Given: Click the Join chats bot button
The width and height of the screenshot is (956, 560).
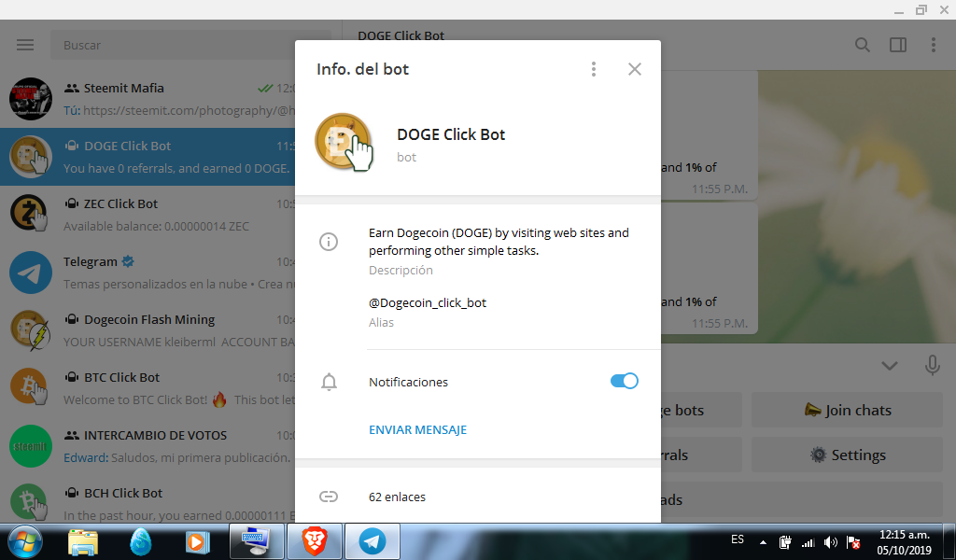Looking at the screenshot, I should (848, 410).
